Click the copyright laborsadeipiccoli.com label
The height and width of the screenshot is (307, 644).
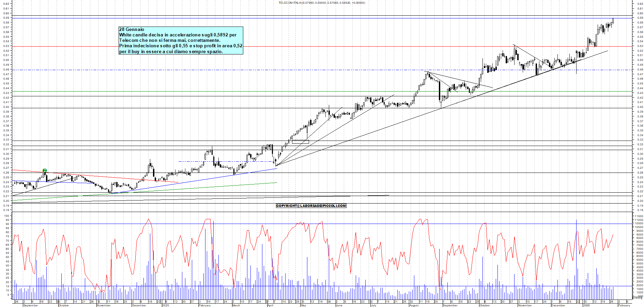click(311, 206)
